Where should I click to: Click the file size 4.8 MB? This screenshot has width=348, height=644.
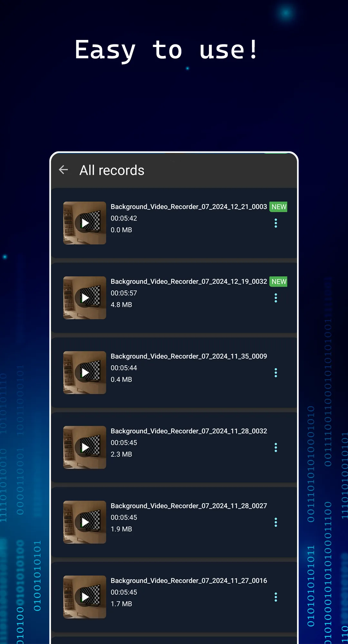click(x=121, y=305)
